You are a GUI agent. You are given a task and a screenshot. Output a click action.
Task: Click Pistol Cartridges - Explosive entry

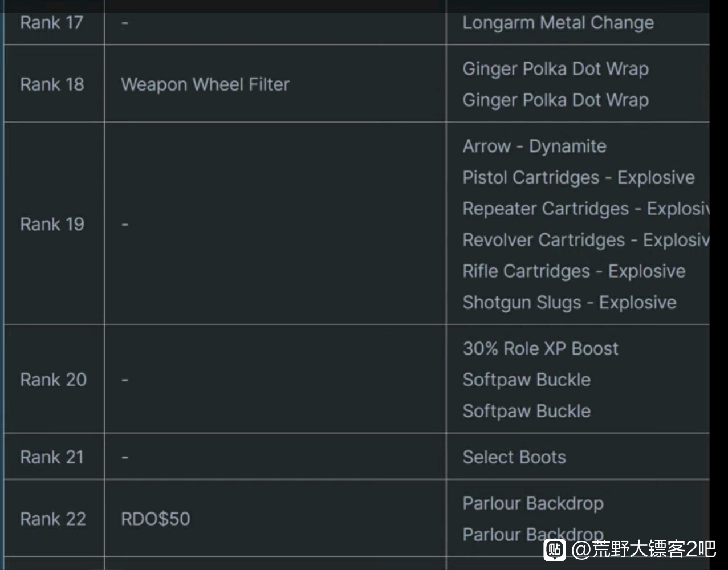579,177
